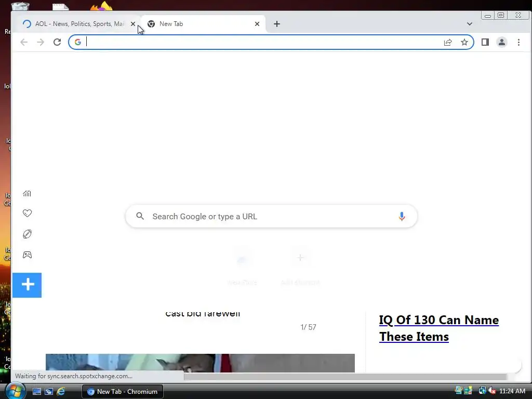Screen dimensions: 532x399
Task: Launch Internet Explorer from quick launch
Action: (x=61, y=391)
